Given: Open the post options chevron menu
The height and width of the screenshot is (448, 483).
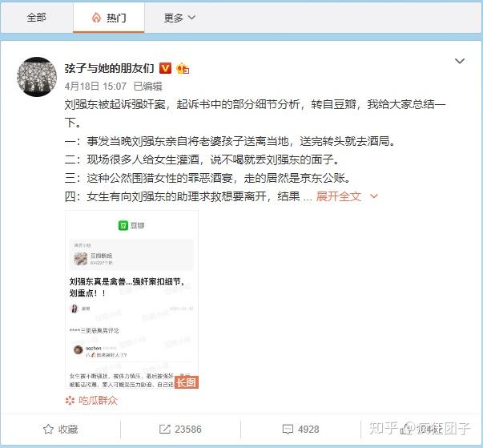Looking at the screenshot, I should click(460, 61).
